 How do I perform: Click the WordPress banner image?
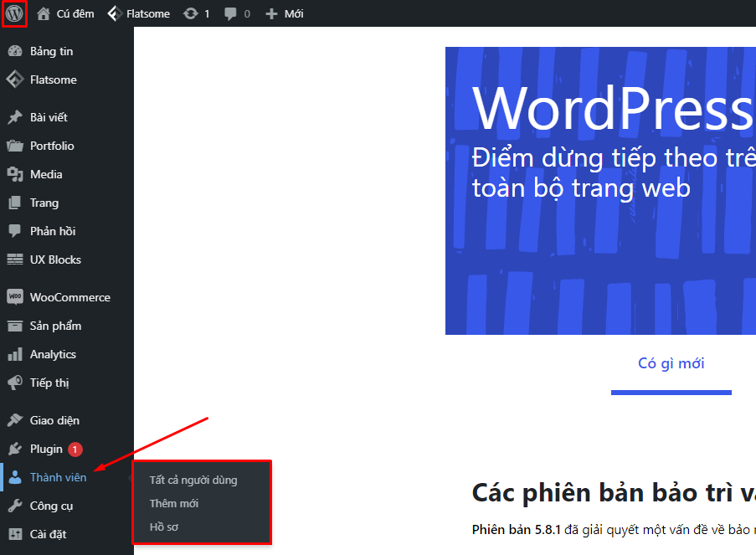600,191
